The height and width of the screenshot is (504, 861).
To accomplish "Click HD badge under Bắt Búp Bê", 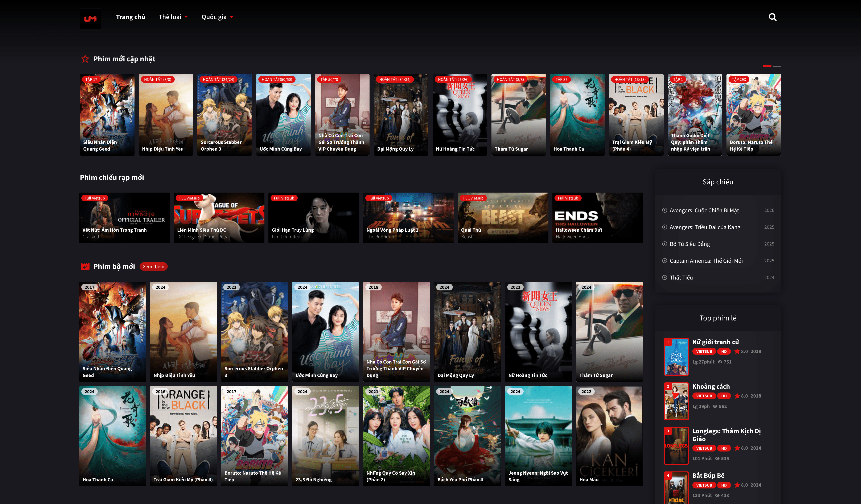I will [724, 485].
